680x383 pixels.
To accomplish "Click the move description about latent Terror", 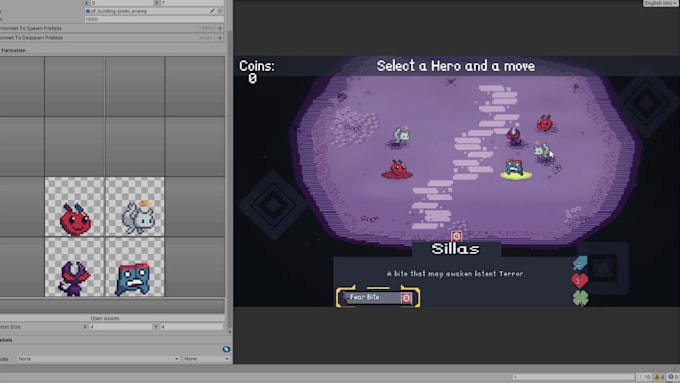I will (x=455, y=274).
